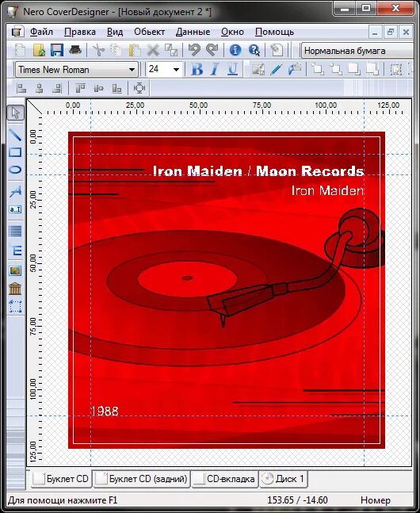Open the Нормальная бумага paper type dropdown
The width and height of the screenshot is (420, 513).
point(358,51)
